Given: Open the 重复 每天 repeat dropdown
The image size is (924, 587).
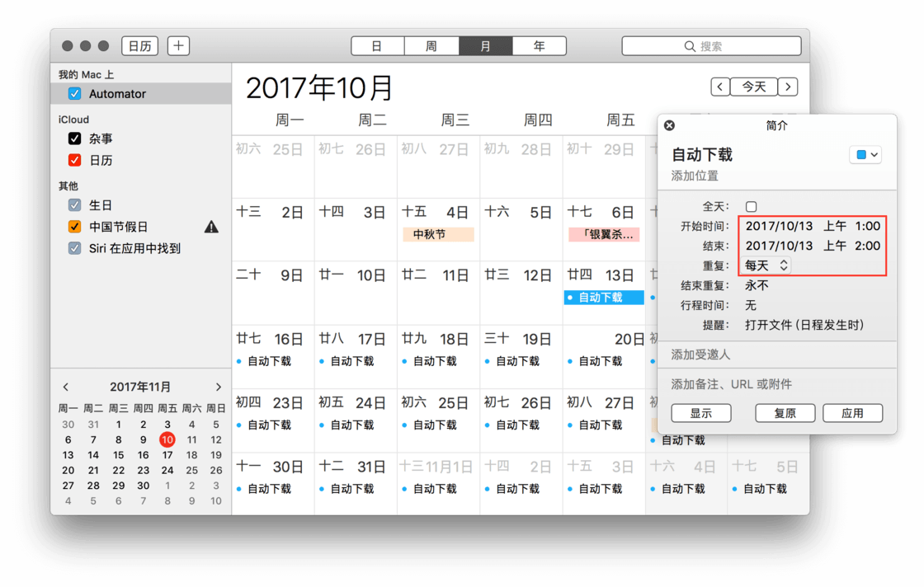Looking at the screenshot, I should (767, 265).
